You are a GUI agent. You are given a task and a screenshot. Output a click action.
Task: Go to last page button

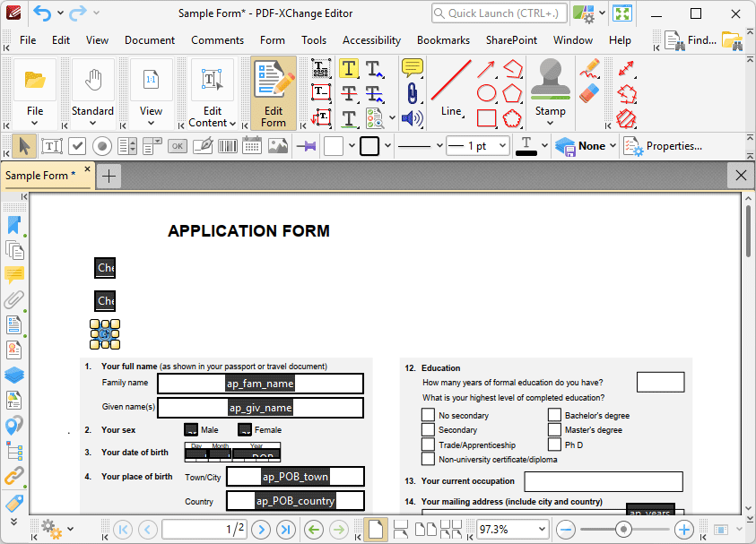coord(286,530)
